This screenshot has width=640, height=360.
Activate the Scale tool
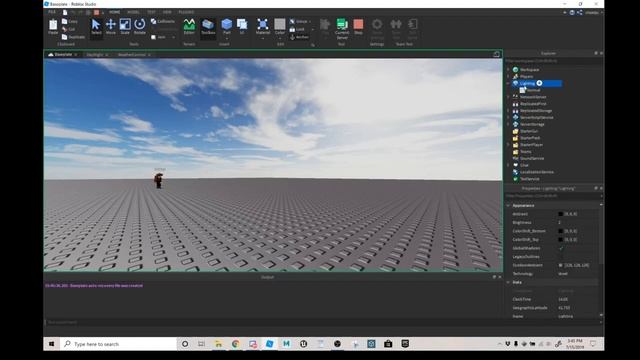[x=125, y=27]
